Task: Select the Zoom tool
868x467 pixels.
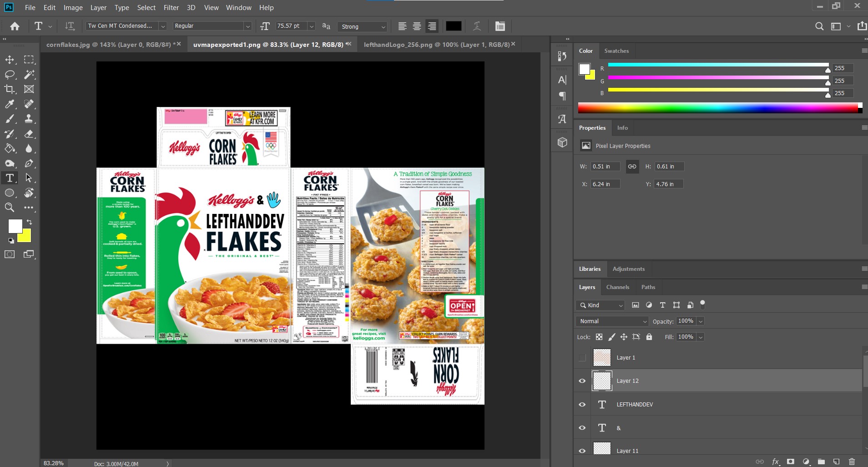Action: pos(10,208)
